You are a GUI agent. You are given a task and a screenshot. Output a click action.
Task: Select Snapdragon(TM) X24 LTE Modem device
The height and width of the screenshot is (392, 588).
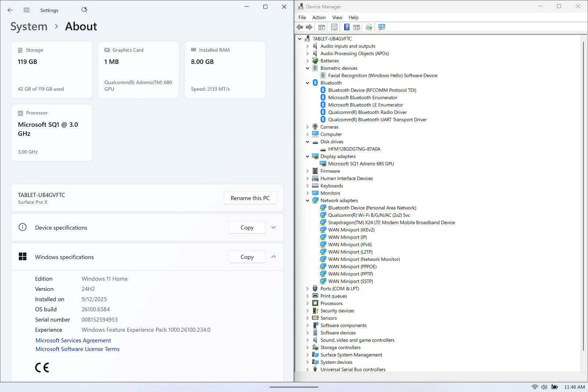(x=391, y=222)
